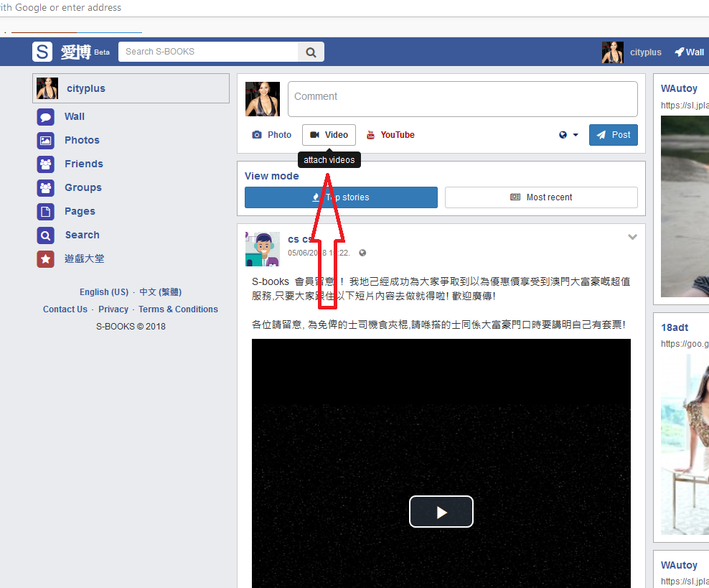709x588 pixels.
Task: Click the S-BOOKS logo icon
Action: [42, 52]
